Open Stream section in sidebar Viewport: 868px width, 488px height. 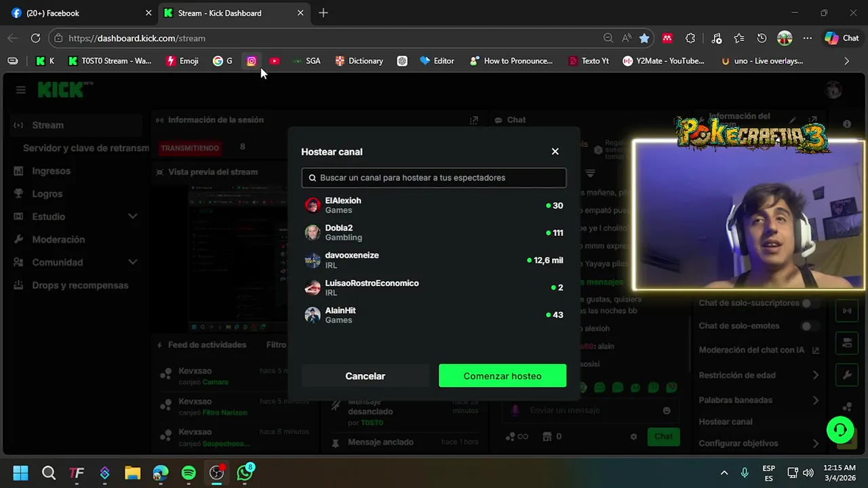click(x=75, y=125)
